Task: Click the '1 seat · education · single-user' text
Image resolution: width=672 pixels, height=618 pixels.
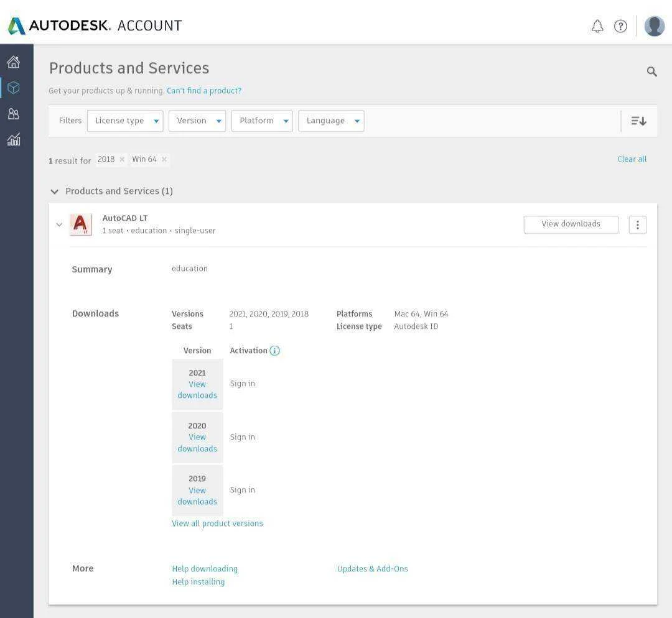Action: [159, 231]
